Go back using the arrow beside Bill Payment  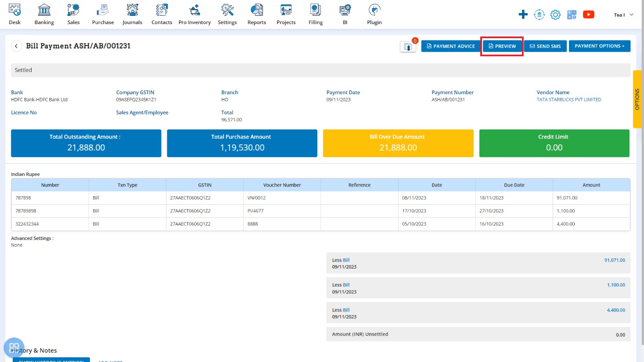[x=16, y=46]
